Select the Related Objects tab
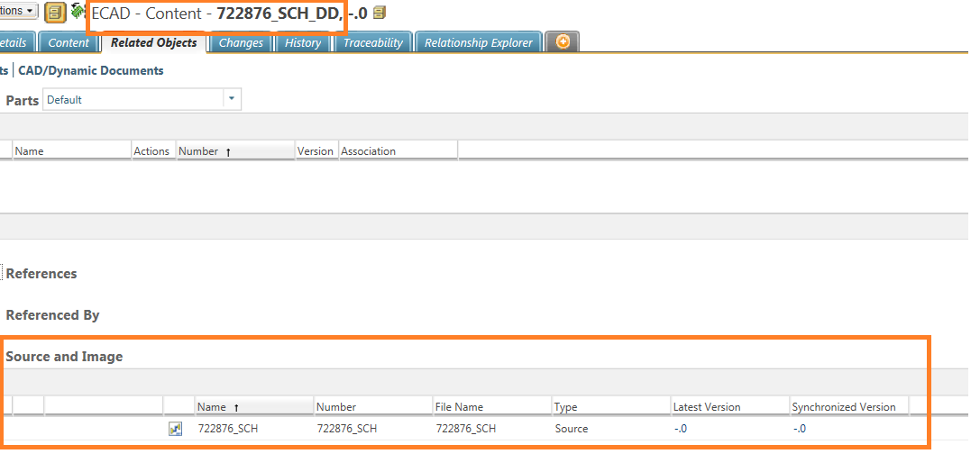Image resolution: width=980 pixels, height=472 pixels. 154,42
